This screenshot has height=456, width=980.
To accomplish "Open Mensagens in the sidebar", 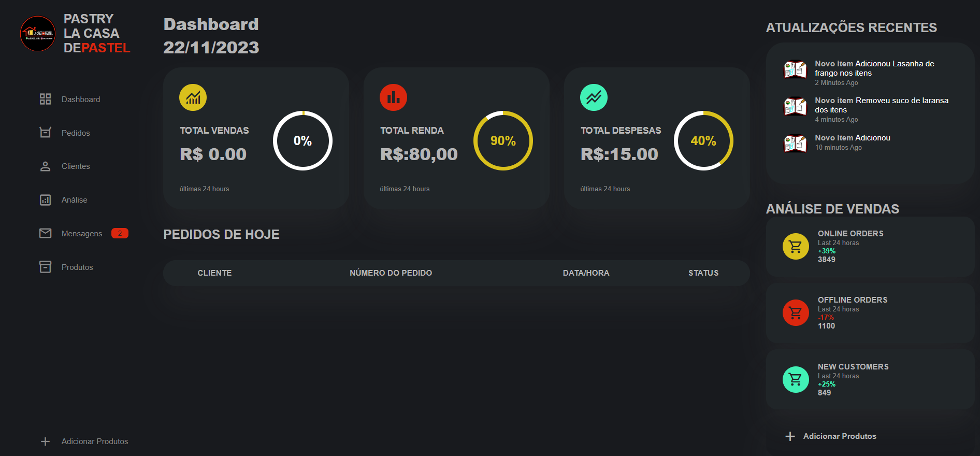I will tap(82, 234).
